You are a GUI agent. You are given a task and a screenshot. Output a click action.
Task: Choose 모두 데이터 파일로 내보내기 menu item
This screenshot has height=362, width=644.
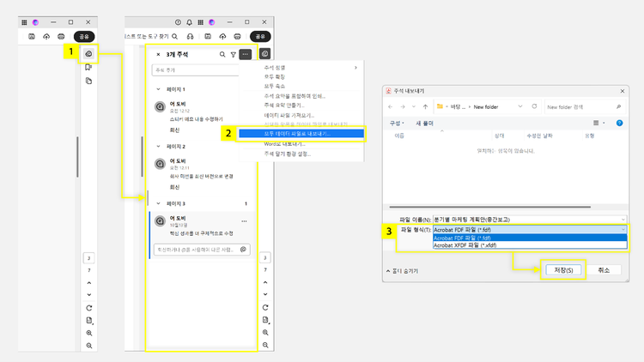tap(301, 133)
